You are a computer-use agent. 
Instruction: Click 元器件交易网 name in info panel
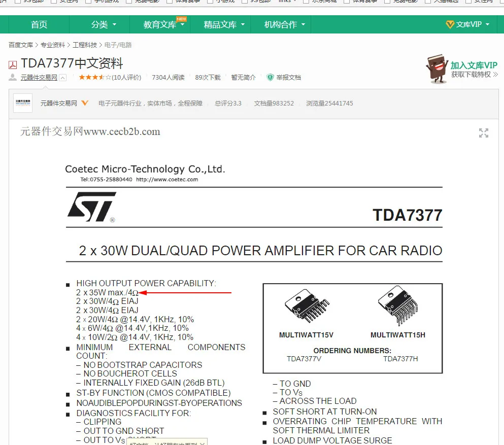[x=59, y=103]
